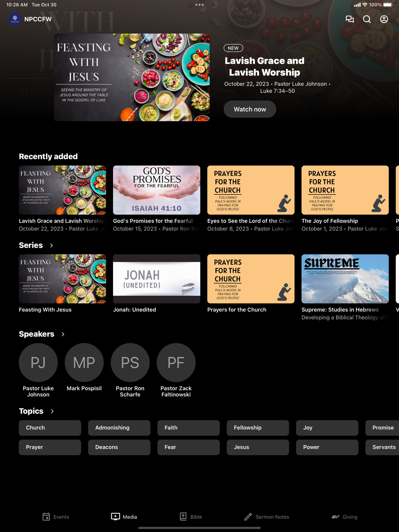Select Pastor Ron Scharfe PS avatar

130,363
